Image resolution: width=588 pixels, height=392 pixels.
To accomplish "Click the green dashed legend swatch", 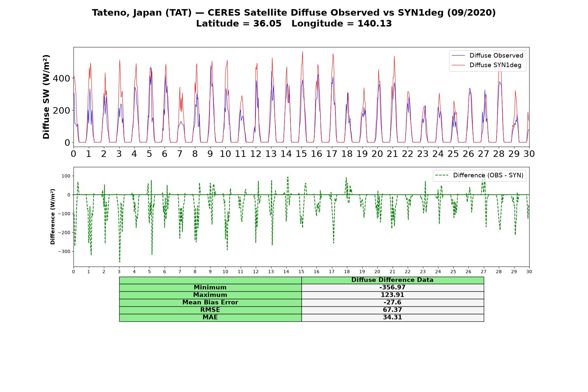I will 442,175.
